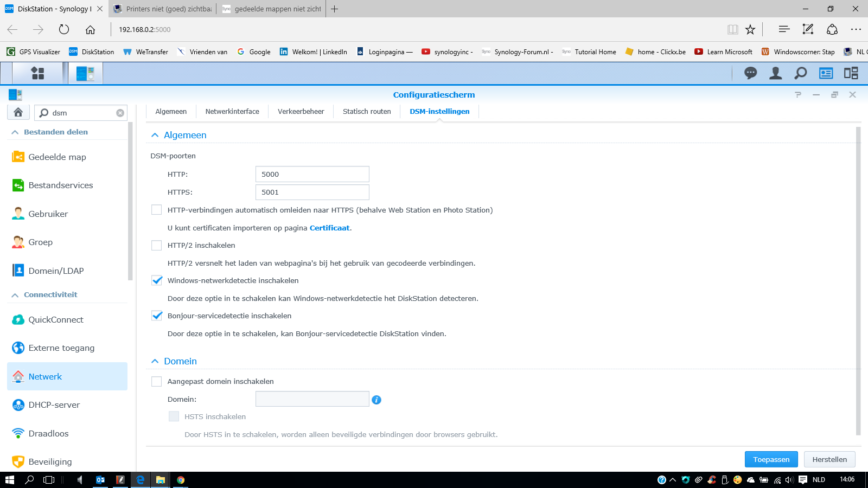
Task: Collapse the Algemeen section
Action: click(155, 135)
